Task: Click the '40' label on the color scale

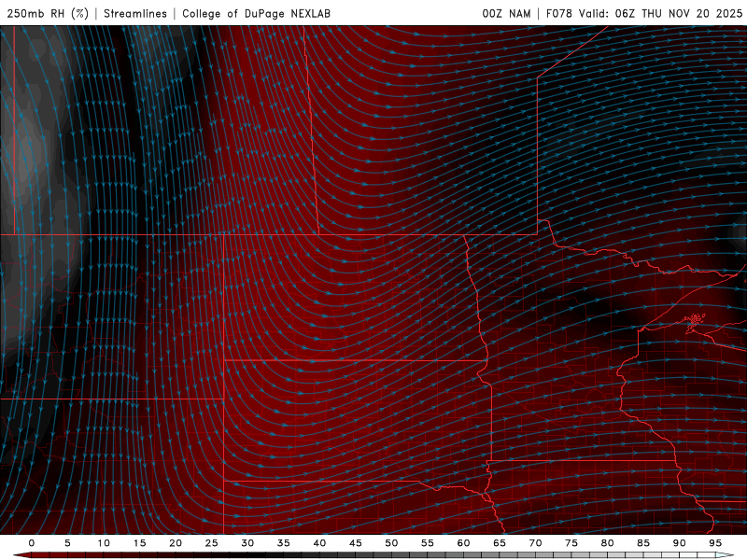Action: pos(319,543)
